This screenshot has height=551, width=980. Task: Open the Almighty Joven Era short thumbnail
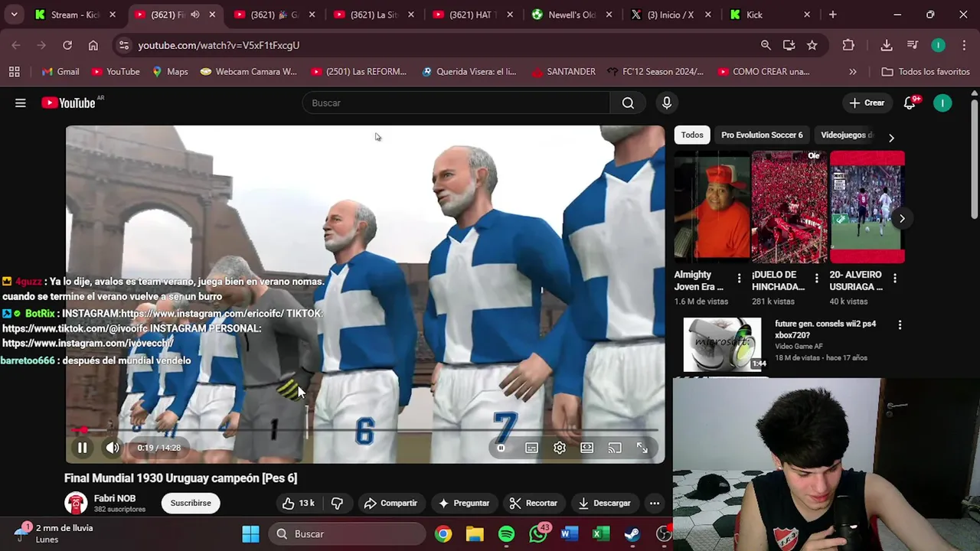[x=712, y=207]
